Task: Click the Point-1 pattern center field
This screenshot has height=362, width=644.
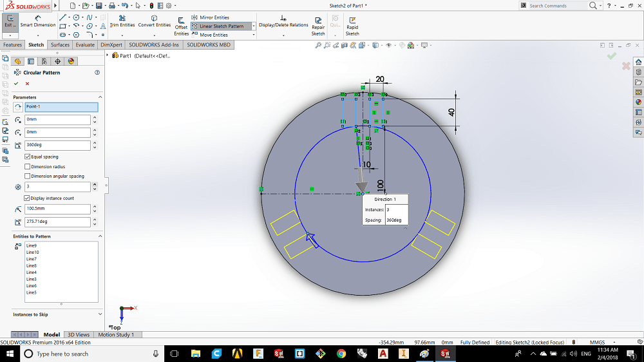Action: tap(61, 107)
